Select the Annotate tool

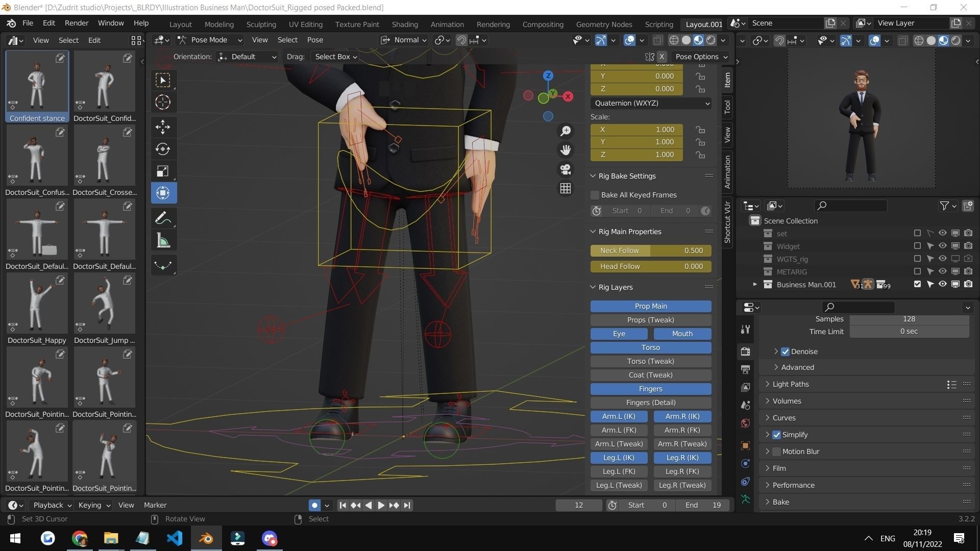[163, 218]
